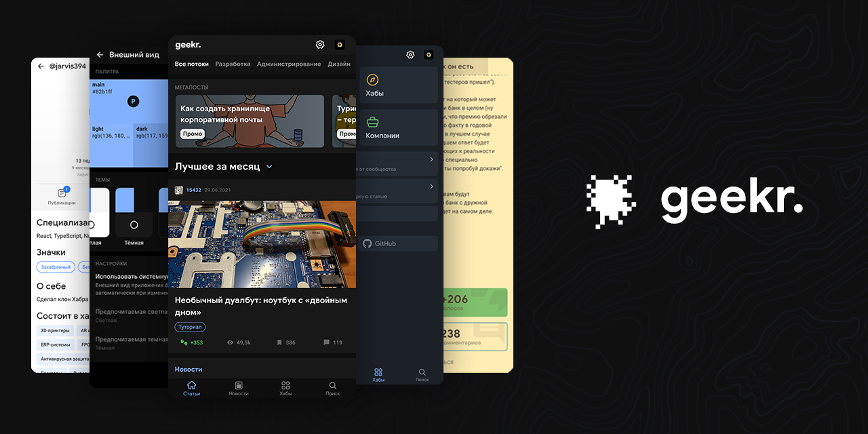Switch to Все потоки tab

click(x=192, y=64)
